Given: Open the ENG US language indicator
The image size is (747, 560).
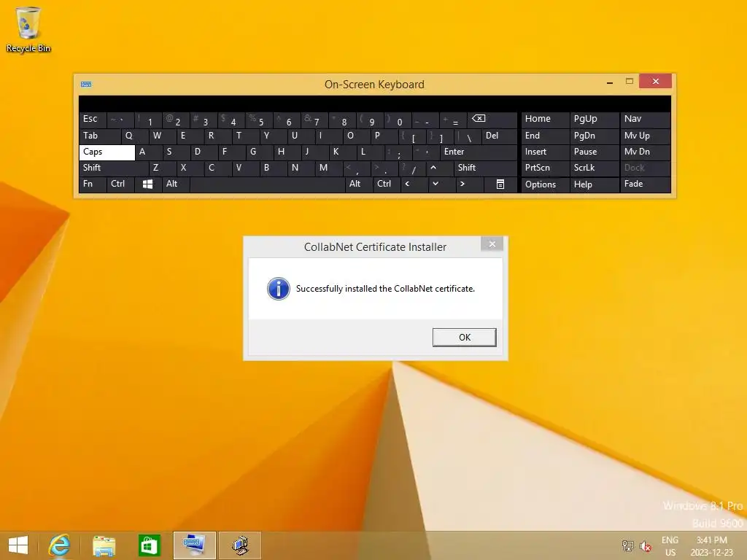Looking at the screenshot, I should tap(670, 545).
